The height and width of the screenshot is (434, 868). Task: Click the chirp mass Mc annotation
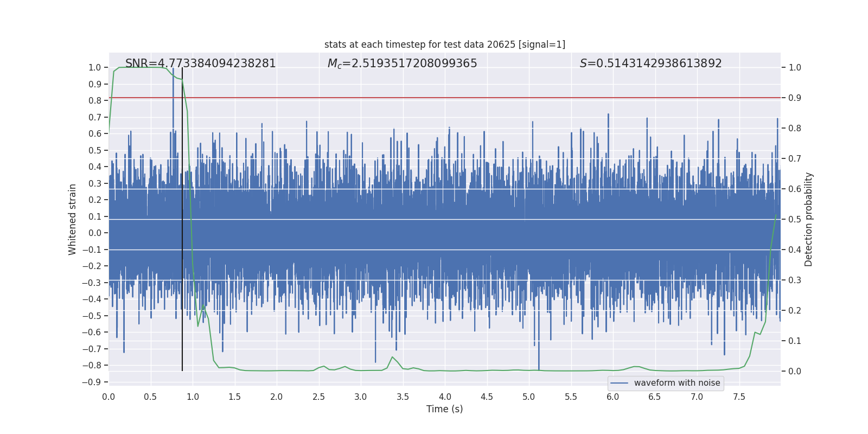(402, 63)
